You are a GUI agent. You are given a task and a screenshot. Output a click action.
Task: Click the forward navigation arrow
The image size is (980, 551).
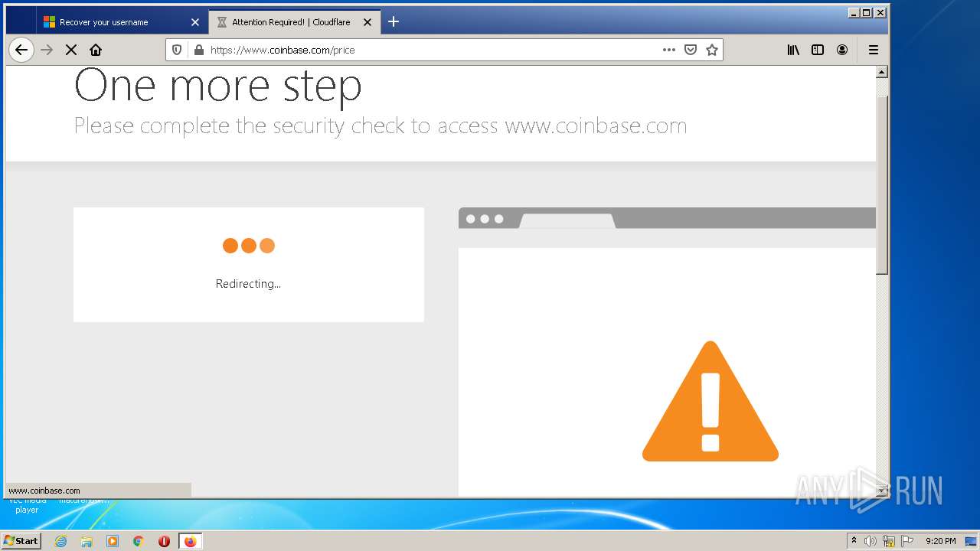click(47, 50)
